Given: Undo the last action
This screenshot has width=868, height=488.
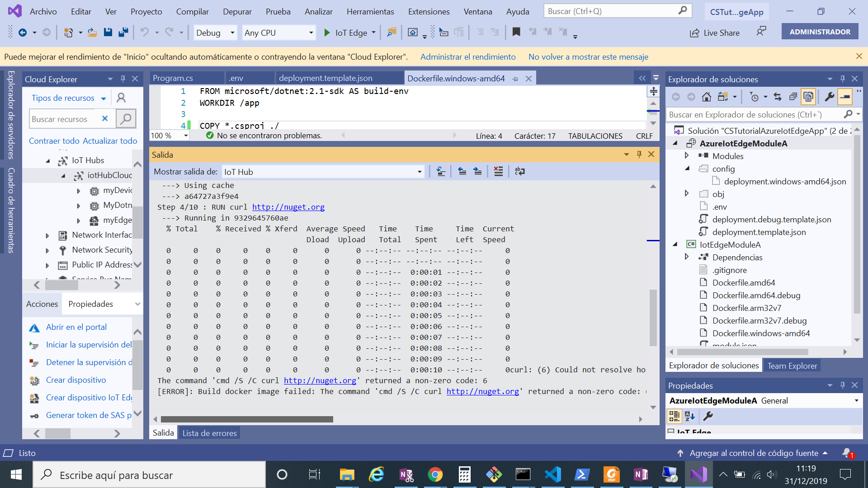Looking at the screenshot, I should click(x=144, y=32).
